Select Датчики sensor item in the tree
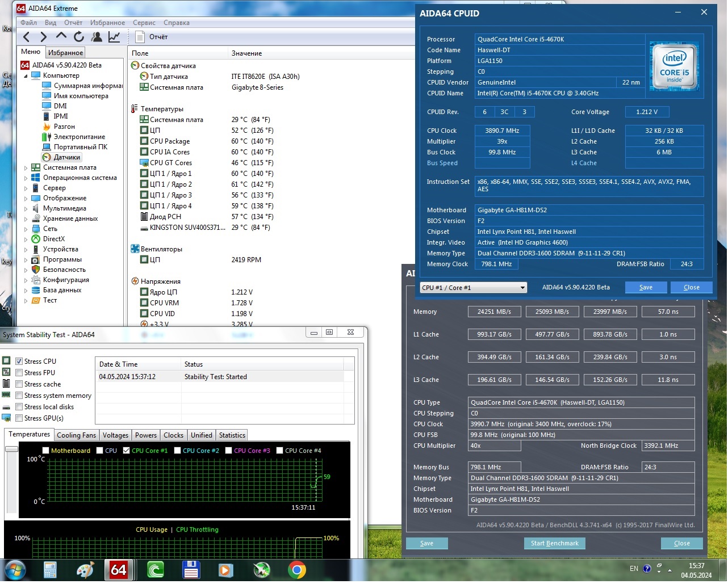Screen dimensions: 728x584 click(62, 157)
